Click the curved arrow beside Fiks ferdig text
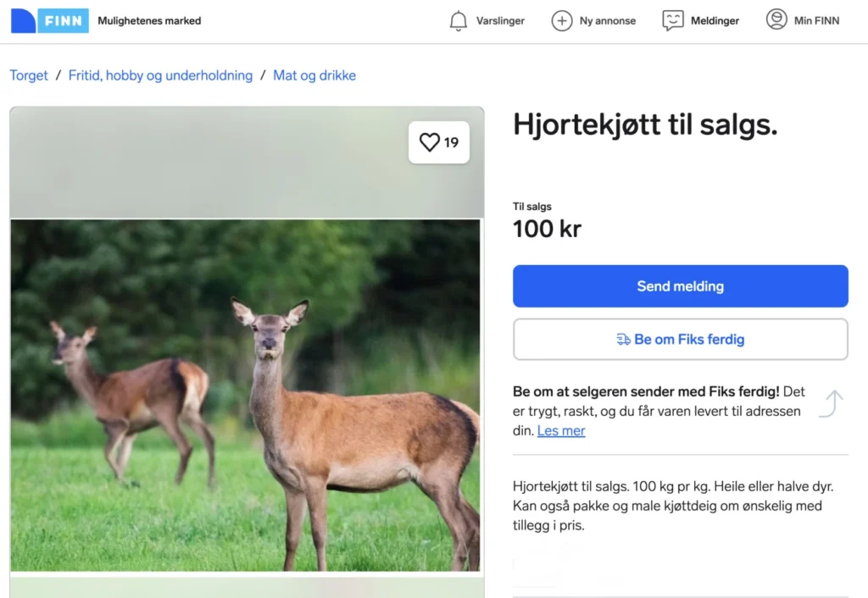Image resolution: width=868 pixels, height=598 pixels. (x=831, y=404)
